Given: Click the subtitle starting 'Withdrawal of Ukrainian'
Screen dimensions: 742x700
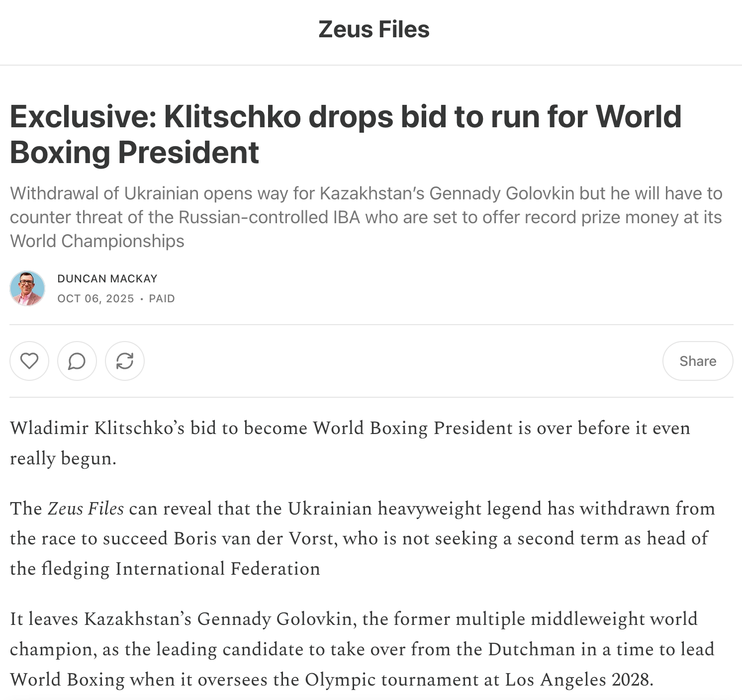Looking at the screenshot, I should [x=365, y=217].
